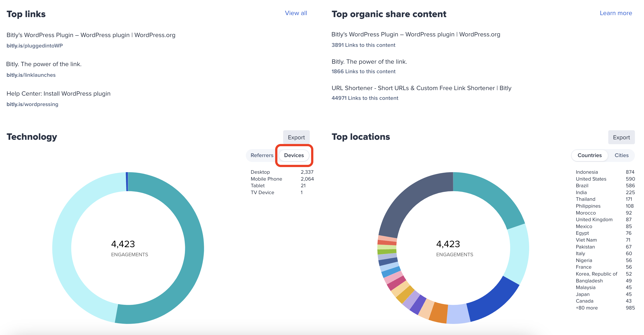This screenshot has height=335, width=644.
Task: Click the Morocco row in countries list
Action: tap(604, 213)
